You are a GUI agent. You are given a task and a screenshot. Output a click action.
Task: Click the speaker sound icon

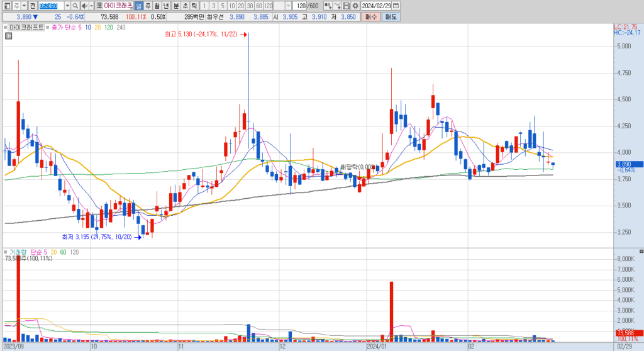tap(85, 6)
